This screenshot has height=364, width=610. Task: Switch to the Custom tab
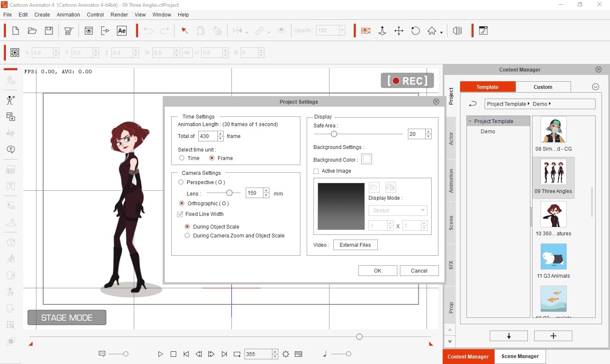click(543, 87)
